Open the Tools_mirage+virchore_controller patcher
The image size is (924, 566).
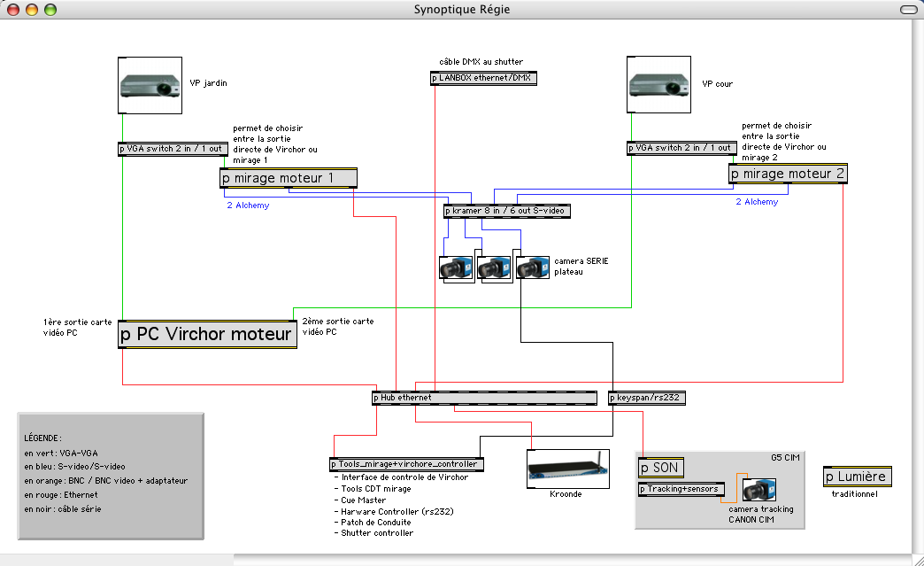click(406, 465)
